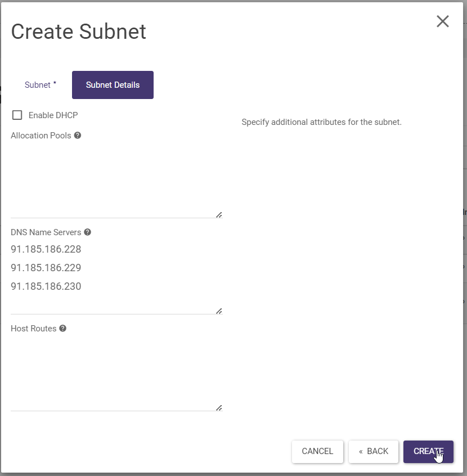467x476 pixels.
Task: Click Create to submit the subnet
Action: click(428, 451)
